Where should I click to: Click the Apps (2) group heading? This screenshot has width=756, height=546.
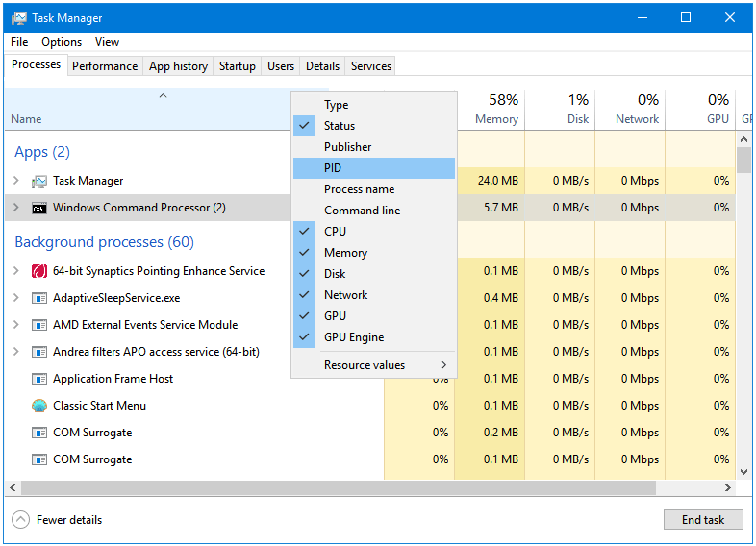42,152
